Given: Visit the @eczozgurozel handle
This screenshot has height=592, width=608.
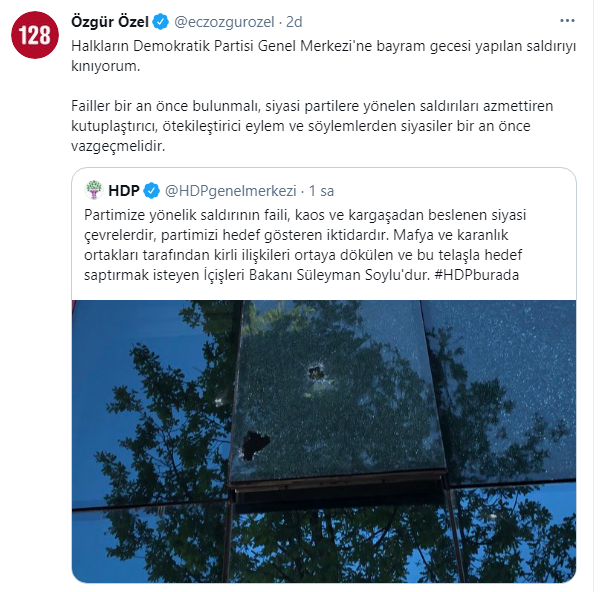Looking at the screenshot, I should (224, 22).
